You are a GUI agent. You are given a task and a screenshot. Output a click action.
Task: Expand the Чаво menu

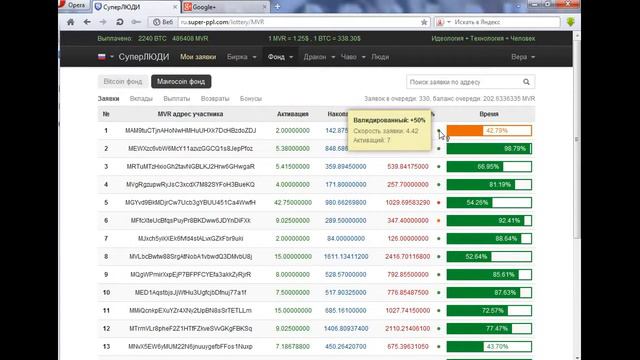(x=353, y=57)
